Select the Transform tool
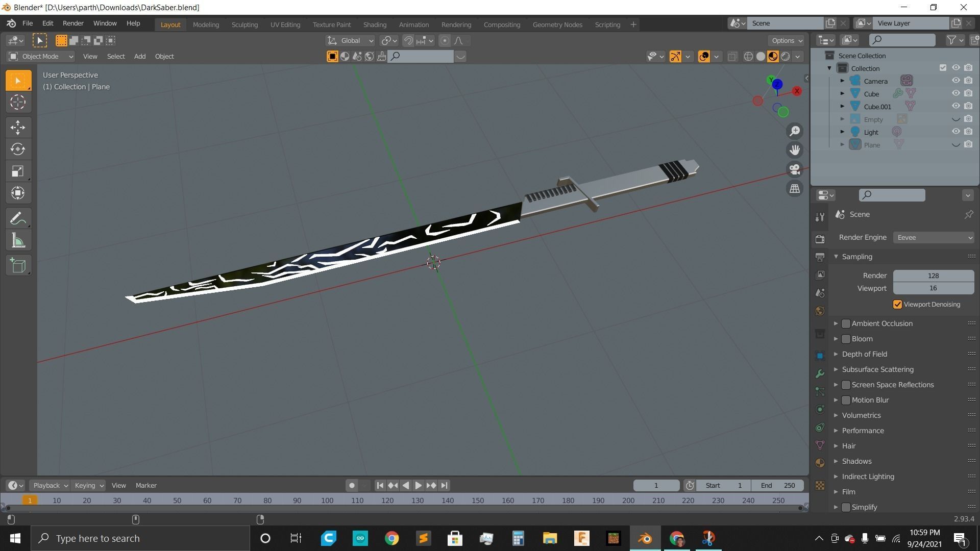This screenshot has width=980, height=551. coord(18,193)
